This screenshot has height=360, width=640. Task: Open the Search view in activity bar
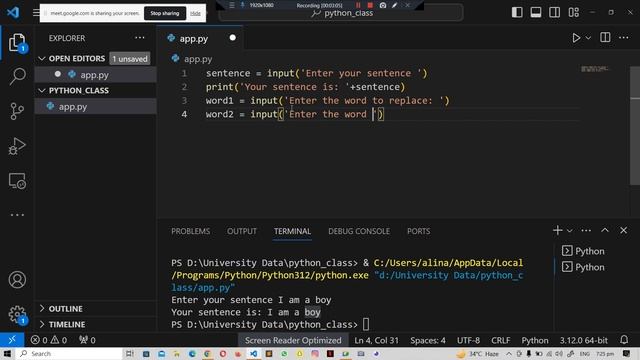pos(17,76)
